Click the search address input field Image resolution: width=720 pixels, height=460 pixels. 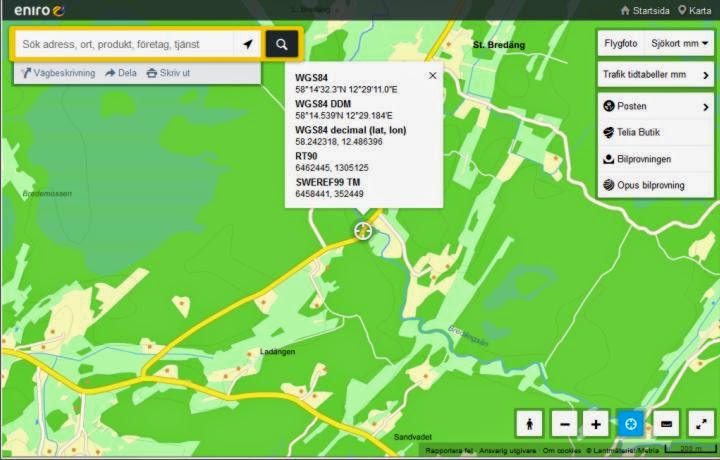[x=124, y=44]
